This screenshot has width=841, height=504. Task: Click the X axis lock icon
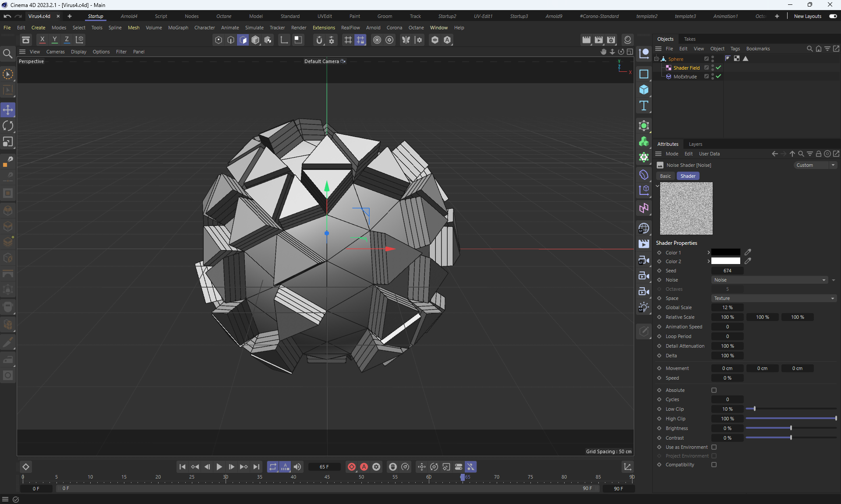pyautogui.click(x=42, y=39)
